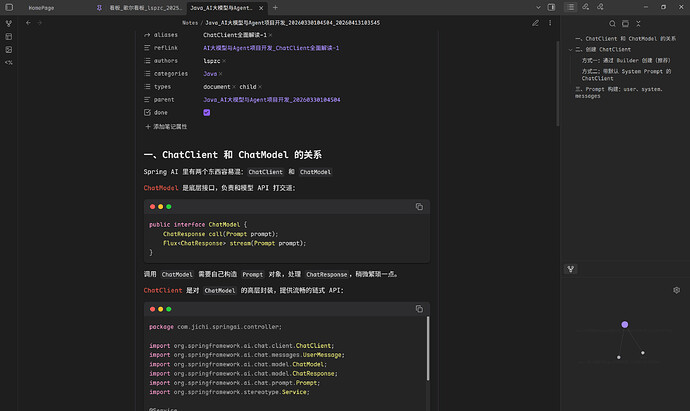This screenshot has height=411, width=690.
Task: Jump to outline heading 三、Prompt 构建
Action: click(619, 92)
